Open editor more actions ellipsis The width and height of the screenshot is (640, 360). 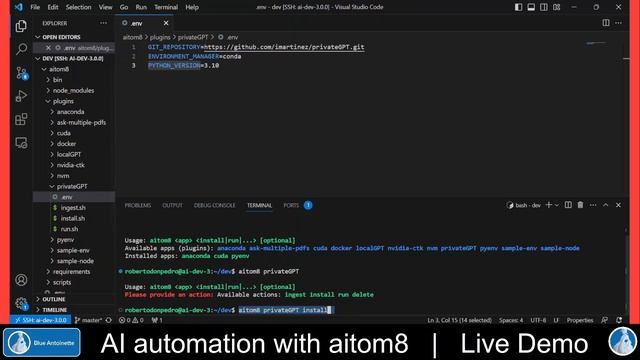click(619, 23)
